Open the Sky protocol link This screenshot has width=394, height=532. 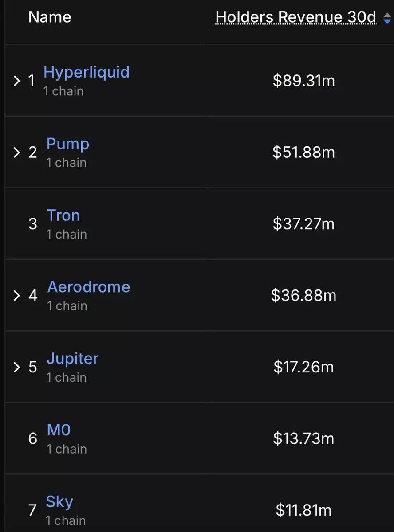pyautogui.click(x=59, y=502)
